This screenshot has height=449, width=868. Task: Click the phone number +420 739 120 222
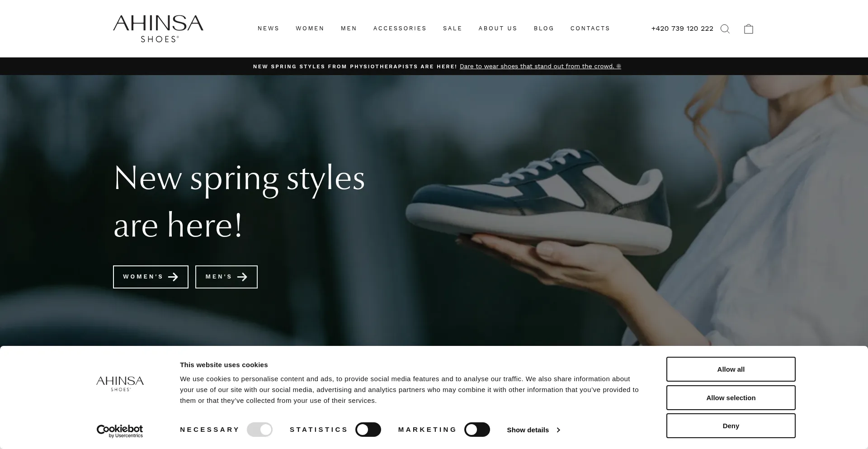(682, 28)
